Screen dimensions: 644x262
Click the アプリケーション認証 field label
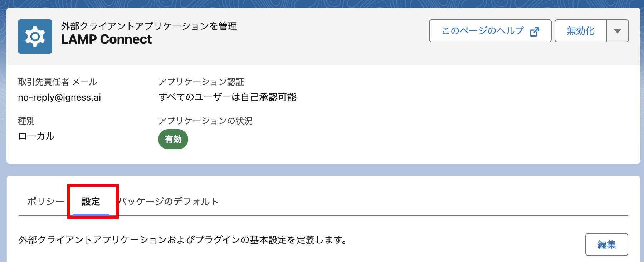[x=201, y=82]
